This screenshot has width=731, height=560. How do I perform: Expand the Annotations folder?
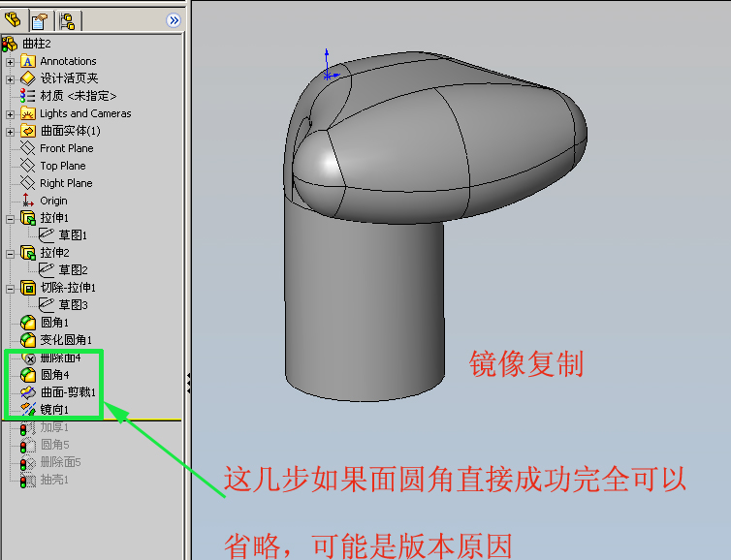[10, 61]
